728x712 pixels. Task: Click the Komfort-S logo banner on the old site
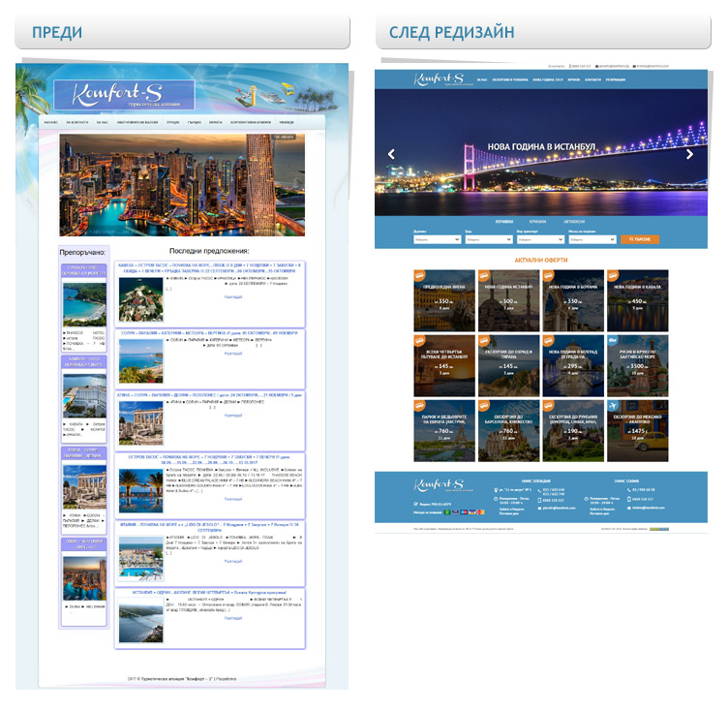point(124,95)
